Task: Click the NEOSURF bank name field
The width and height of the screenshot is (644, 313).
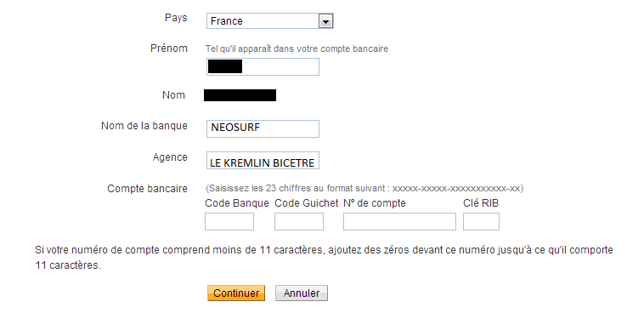Action: pos(263,128)
